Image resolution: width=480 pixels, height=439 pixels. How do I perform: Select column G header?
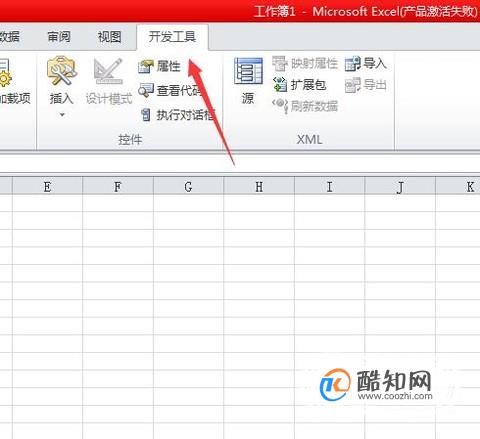coord(188,186)
